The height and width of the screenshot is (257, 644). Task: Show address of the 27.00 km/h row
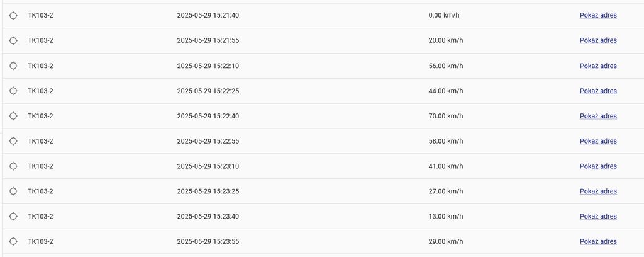598,191
